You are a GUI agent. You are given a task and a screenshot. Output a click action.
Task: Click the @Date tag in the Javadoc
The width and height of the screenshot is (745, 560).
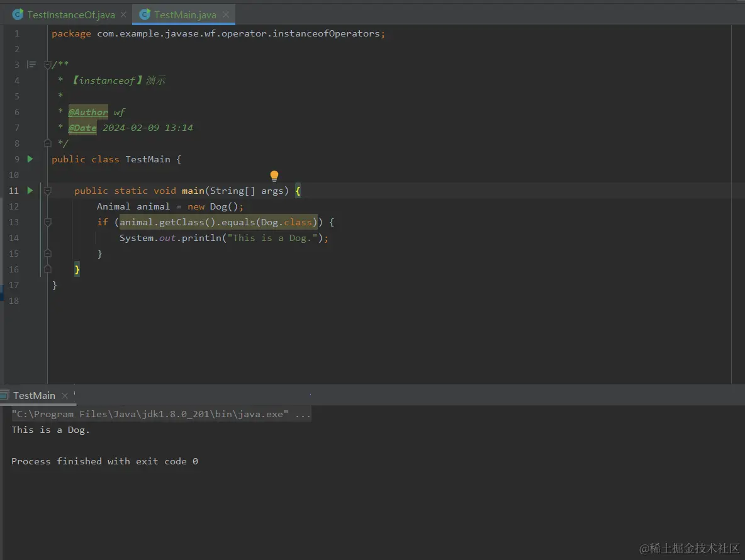click(x=82, y=128)
